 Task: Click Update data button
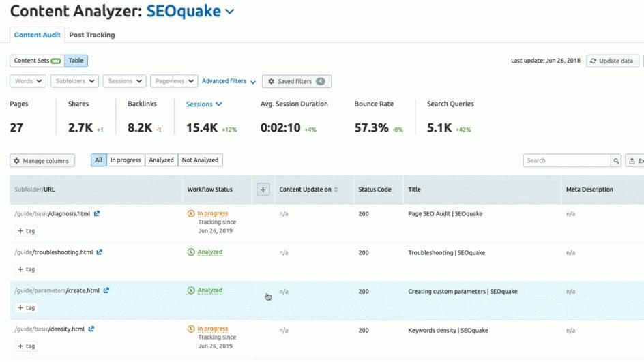613,61
